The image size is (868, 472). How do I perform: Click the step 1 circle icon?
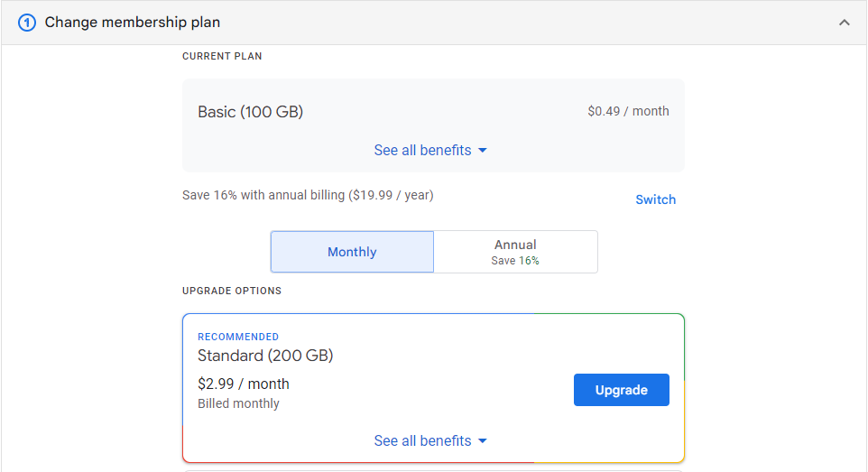click(28, 23)
